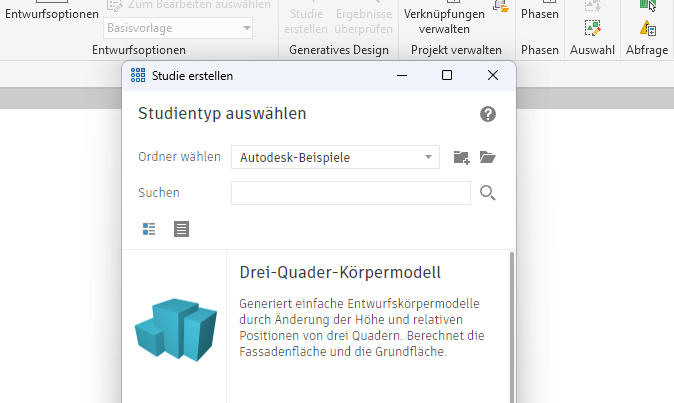Click the Suchen search input field
This screenshot has height=403, width=674.
pos(351,193)
